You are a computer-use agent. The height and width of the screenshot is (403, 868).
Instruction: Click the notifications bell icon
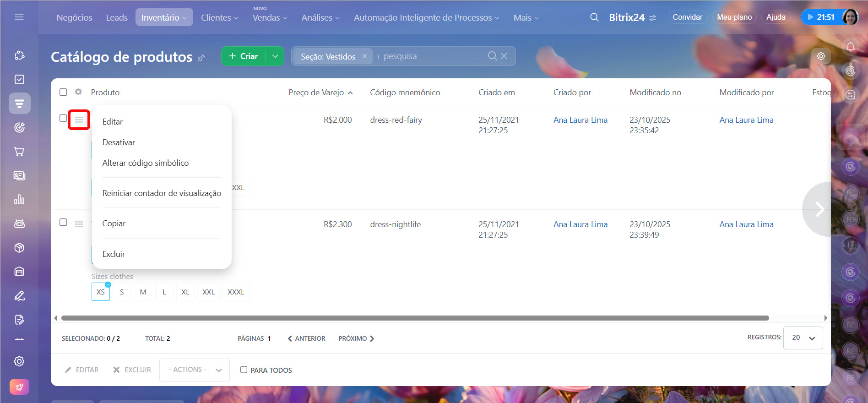850,47
